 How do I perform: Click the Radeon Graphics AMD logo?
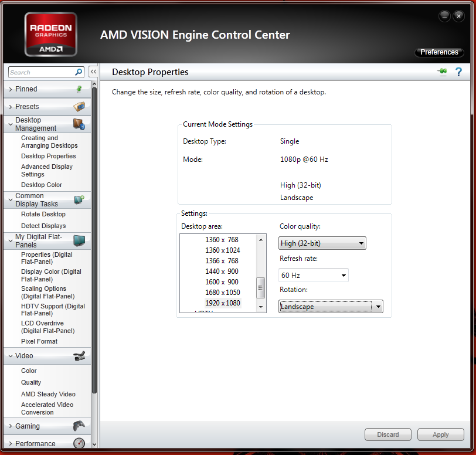click(x=50, y=35)
